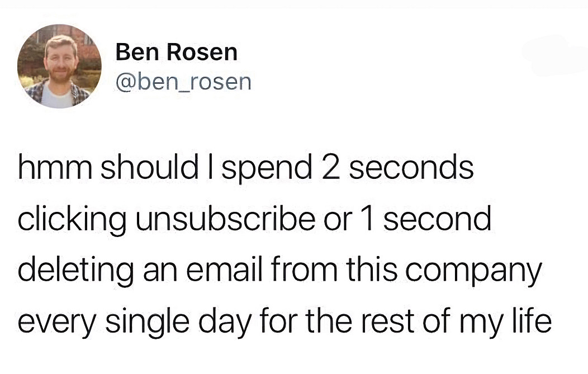Viewport: 588px width, 374px height.
Task: Click the word "seconds" in the first line
Action: tap(411, 168)
